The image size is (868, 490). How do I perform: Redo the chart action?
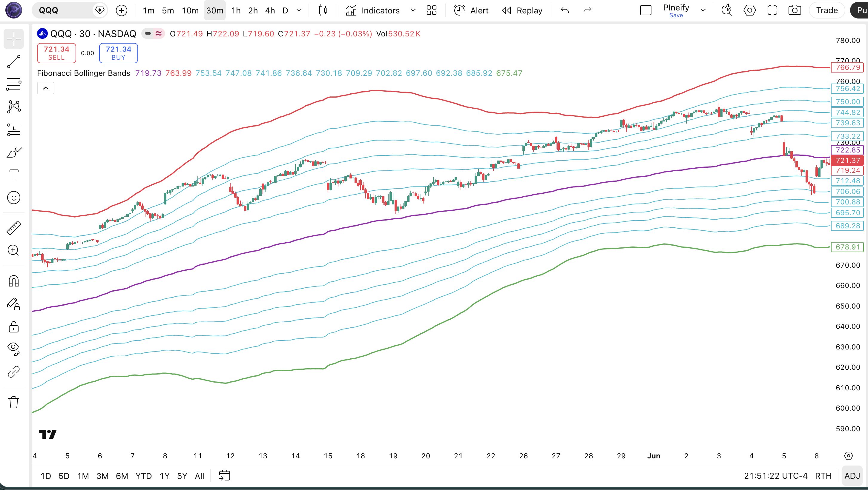pyautogui.click(x=587, y=10)
